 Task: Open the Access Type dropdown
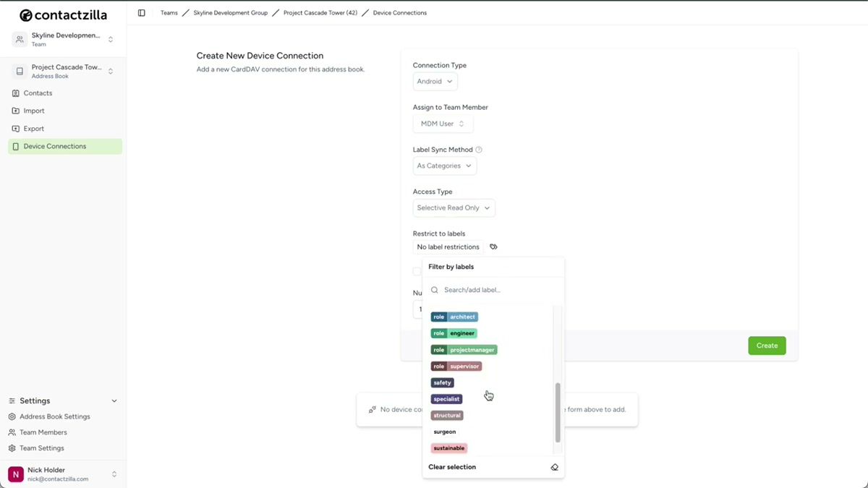(454, 207)
